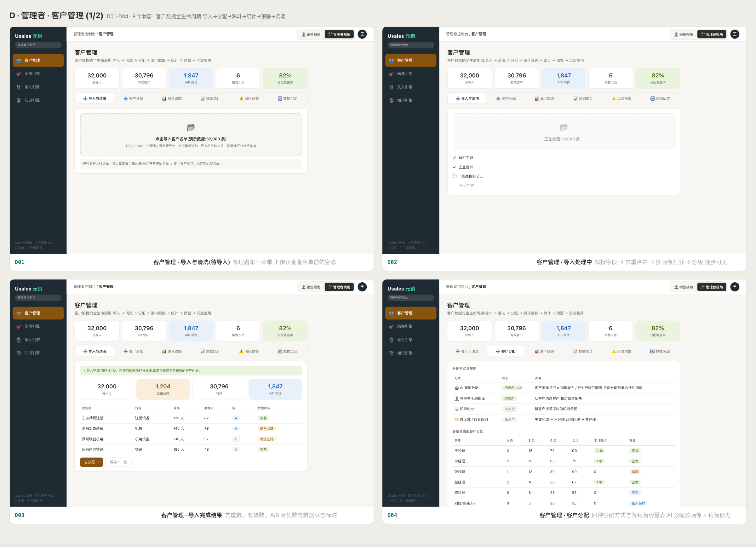The height and width of the screenshot is (547, 756).
Task: Open the 风险预警 tab in frame D02
Action: (622, 99)
